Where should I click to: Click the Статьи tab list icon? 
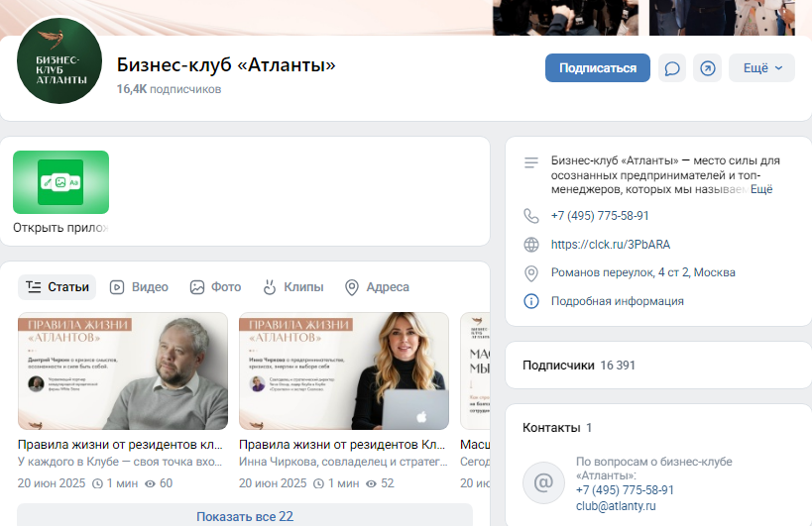click(x=34, y=287)
